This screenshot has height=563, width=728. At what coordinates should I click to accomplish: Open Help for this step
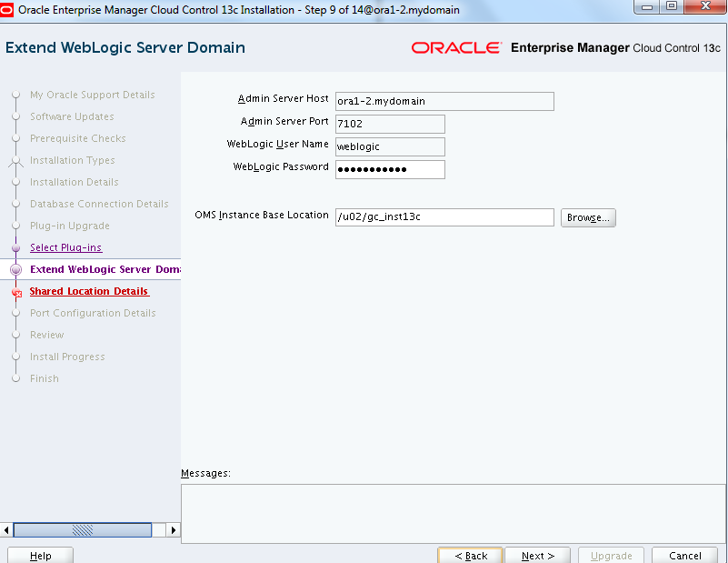pos(40,556)
